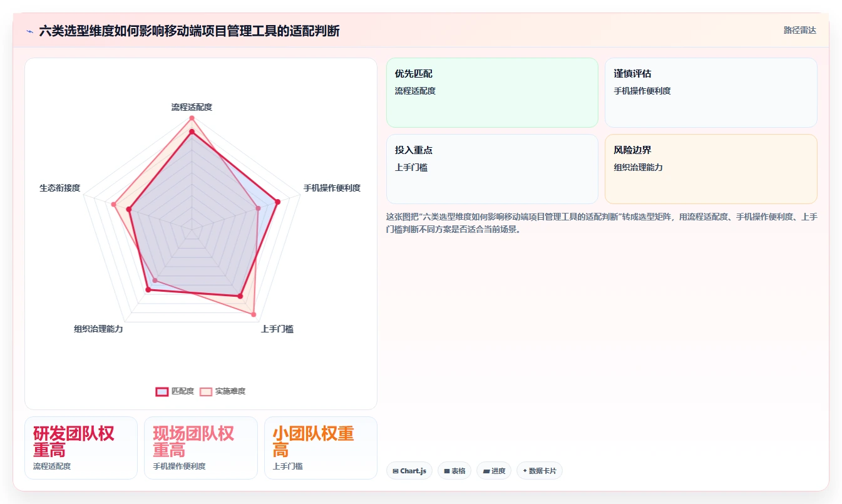The width and height of the screenshot is (842, 504).
Task: Open the 投入重点 card
Action: pos(492,169)
